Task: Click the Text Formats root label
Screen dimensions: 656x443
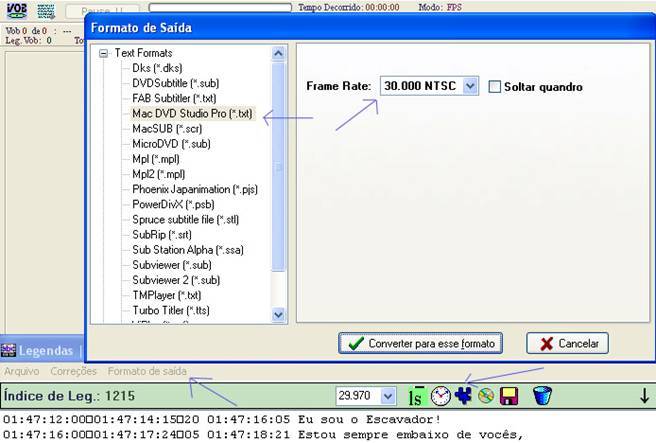Action: point(144,53)
